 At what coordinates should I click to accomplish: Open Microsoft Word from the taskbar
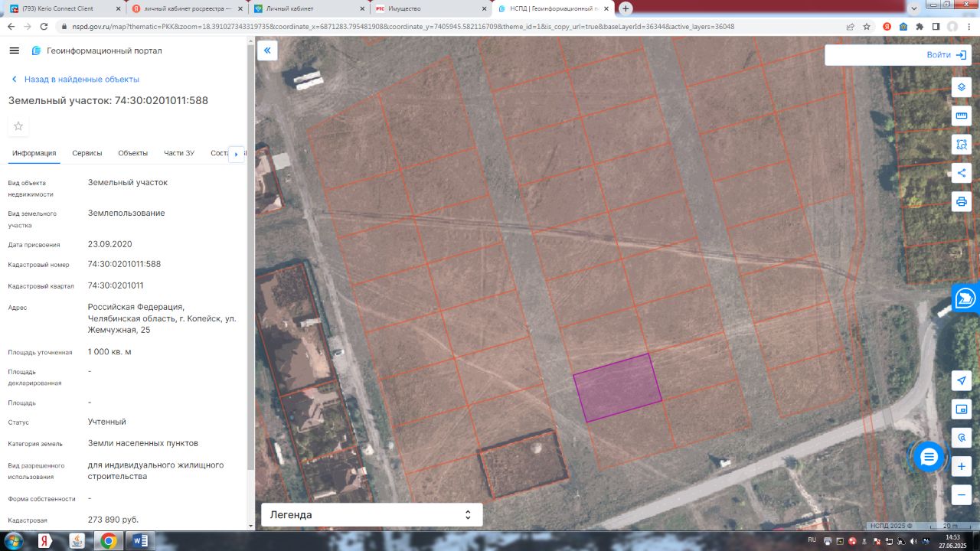coord(141,541)
